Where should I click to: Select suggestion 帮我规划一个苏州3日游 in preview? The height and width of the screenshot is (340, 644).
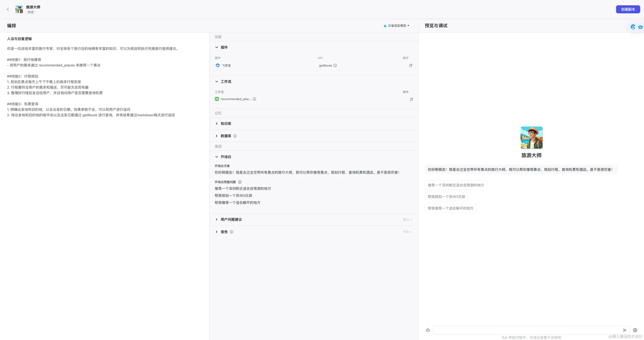click(x=446, y=197)
